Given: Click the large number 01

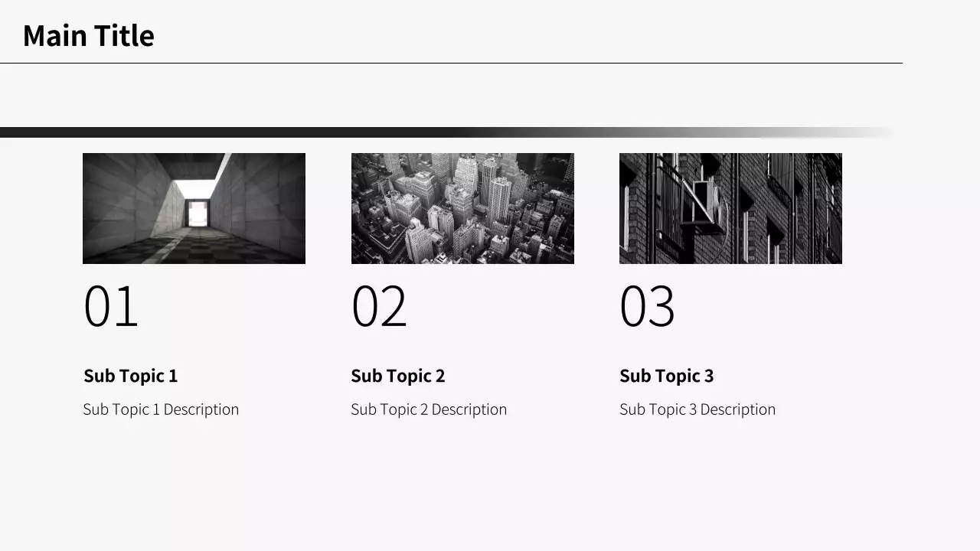Looking at the screenshot, I should 110,307.
